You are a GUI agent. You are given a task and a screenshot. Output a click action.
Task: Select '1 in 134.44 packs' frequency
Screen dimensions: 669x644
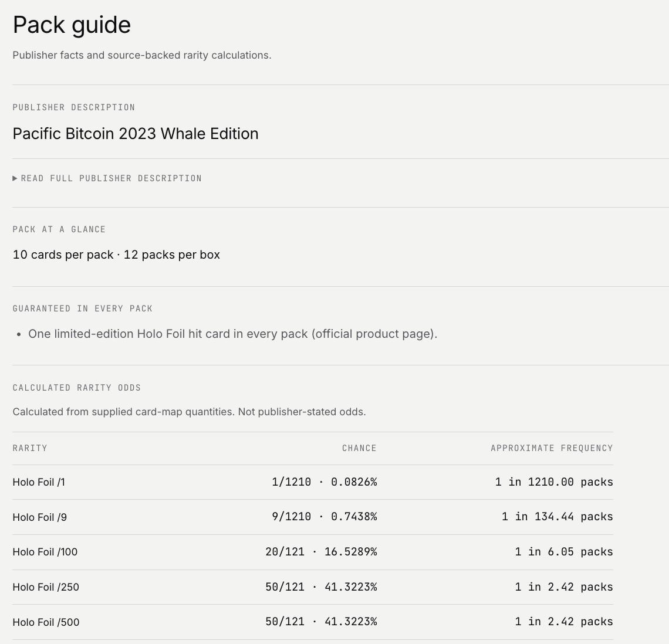coord(557,517)
